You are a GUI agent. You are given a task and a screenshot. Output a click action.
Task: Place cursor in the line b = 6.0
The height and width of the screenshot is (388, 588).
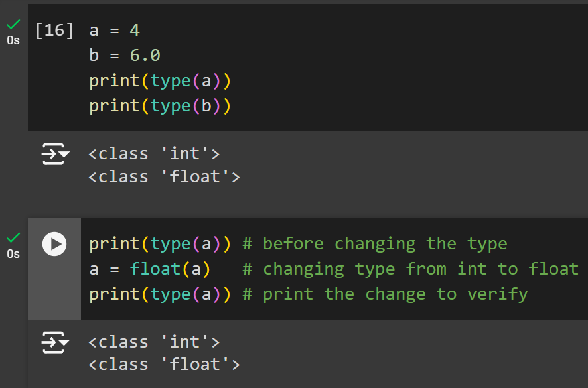(x=125, y=56)
